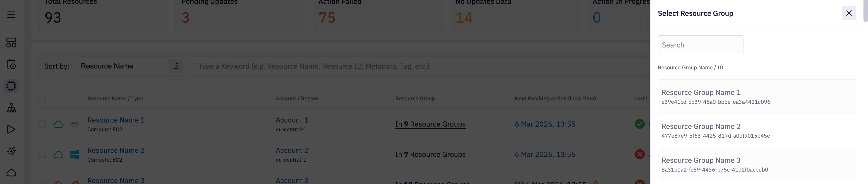Click the play icon in sidebar

(x=12, y=130)
